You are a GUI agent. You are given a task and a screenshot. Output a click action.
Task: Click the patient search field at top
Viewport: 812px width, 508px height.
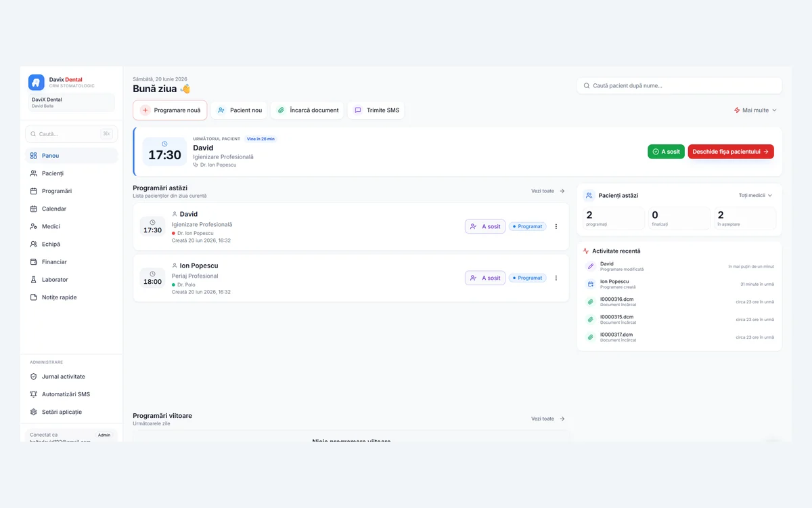tap(679, 86)
